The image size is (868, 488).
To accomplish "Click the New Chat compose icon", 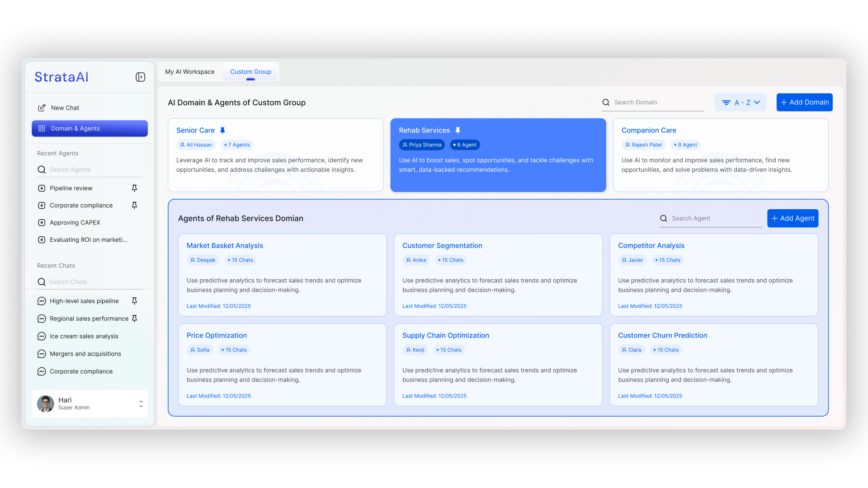I will [x=42, y=108].
